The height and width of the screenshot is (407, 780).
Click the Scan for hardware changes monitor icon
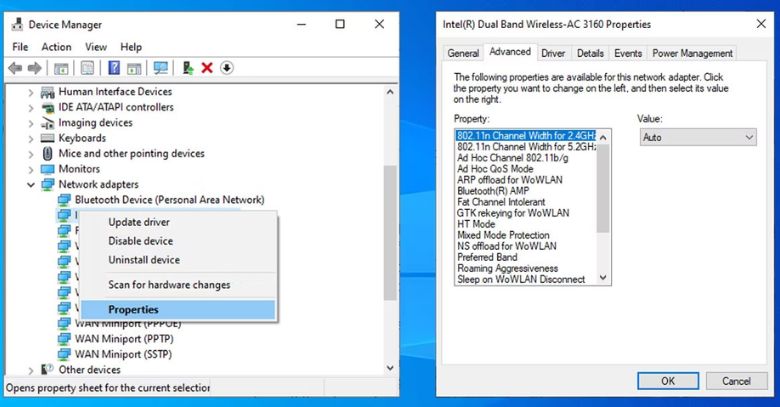tap(161, 68)
